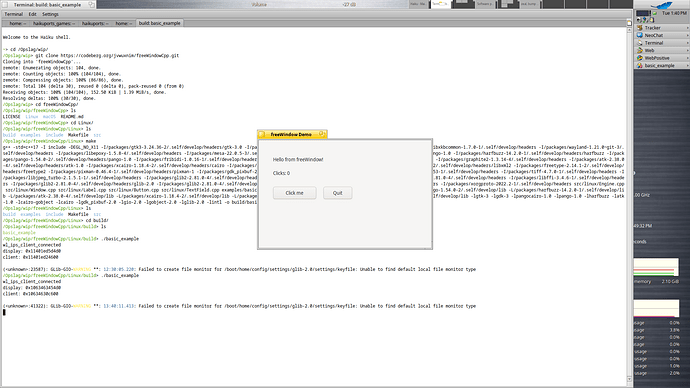Click the WebPositive icon in Deskbar

pos(640,58)
